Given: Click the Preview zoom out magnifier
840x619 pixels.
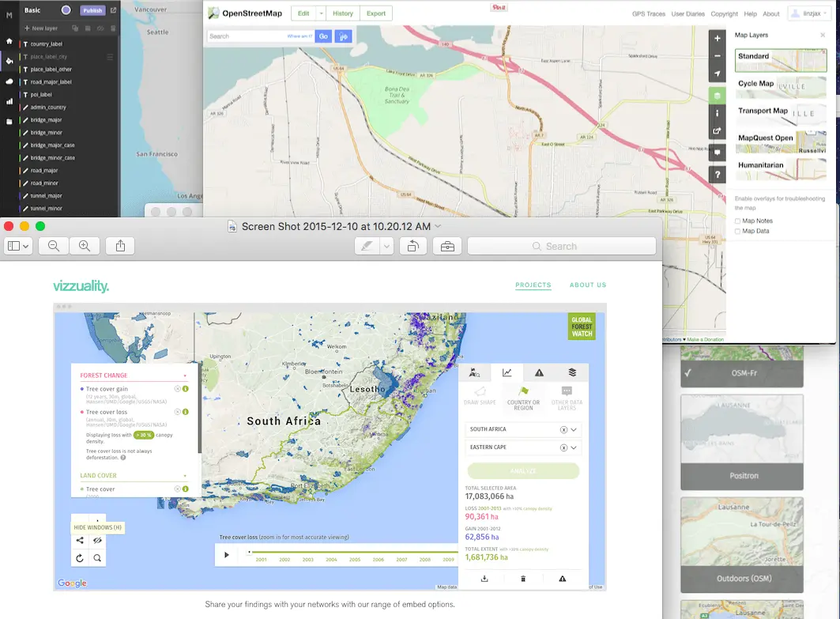Looking at the screenshot, I should 54,246.
